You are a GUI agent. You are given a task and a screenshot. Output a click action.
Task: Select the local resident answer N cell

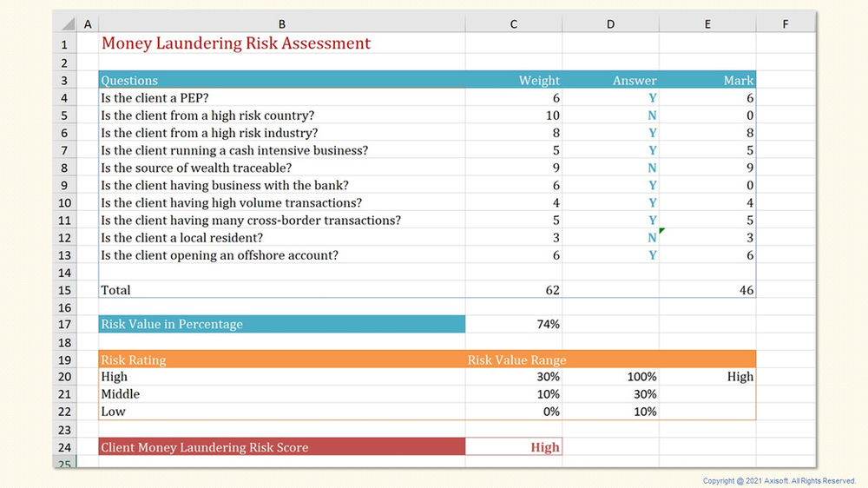click(610, 238)
